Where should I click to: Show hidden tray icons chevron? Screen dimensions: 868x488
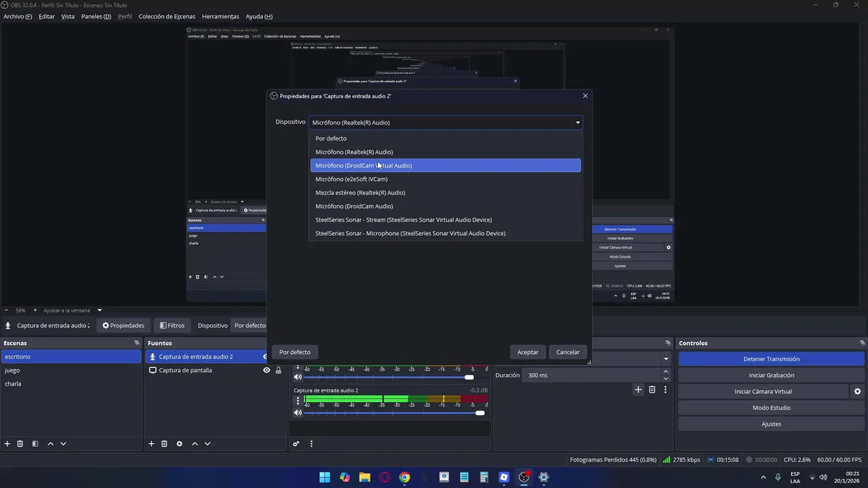coord(763,477)
